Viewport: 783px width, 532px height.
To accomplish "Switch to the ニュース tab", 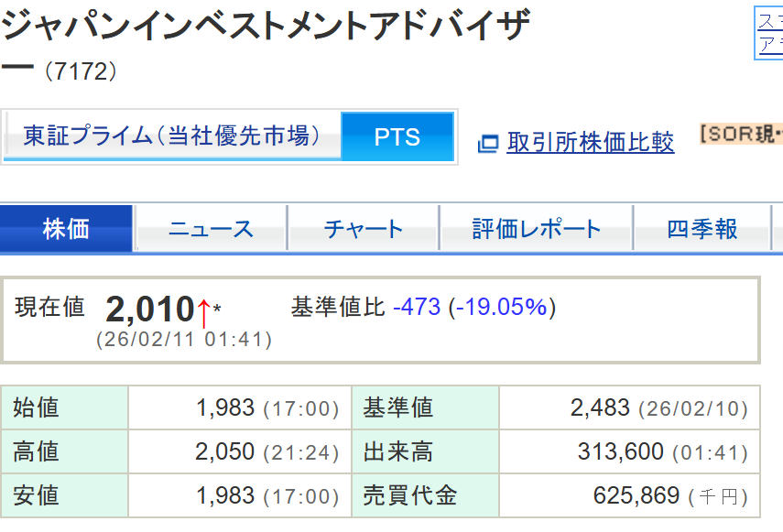I will click(x=211, y=229).
